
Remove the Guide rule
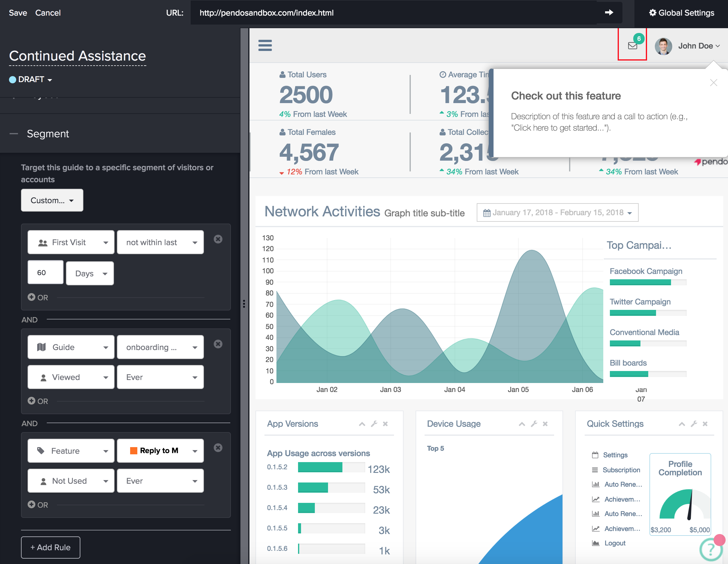click(x=218, y=344)
